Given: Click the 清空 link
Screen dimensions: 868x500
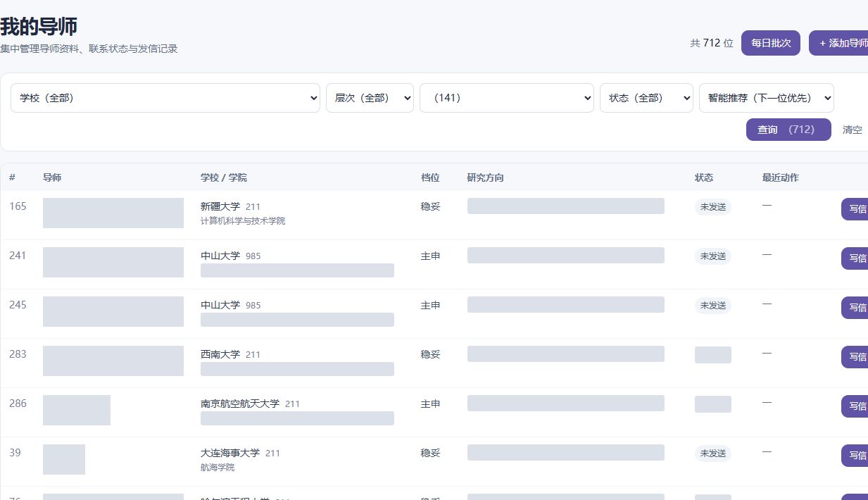Looking at the screenshot, I should (x=853, y=130).
